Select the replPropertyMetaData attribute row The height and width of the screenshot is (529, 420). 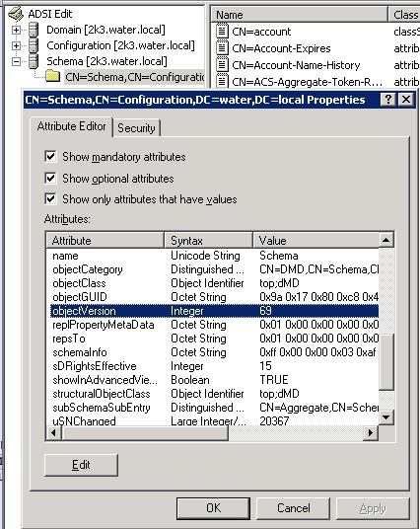[214, 325]
